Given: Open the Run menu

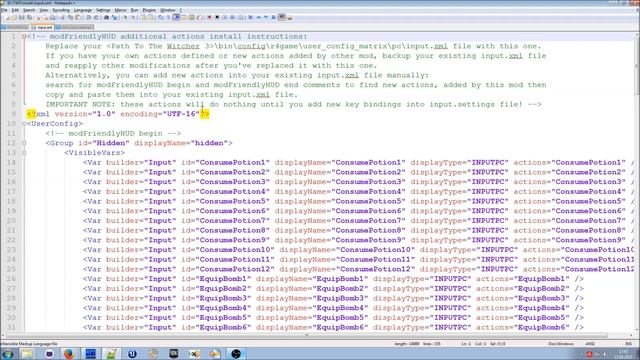Looking at the screenshot, I should pos(134,10).
